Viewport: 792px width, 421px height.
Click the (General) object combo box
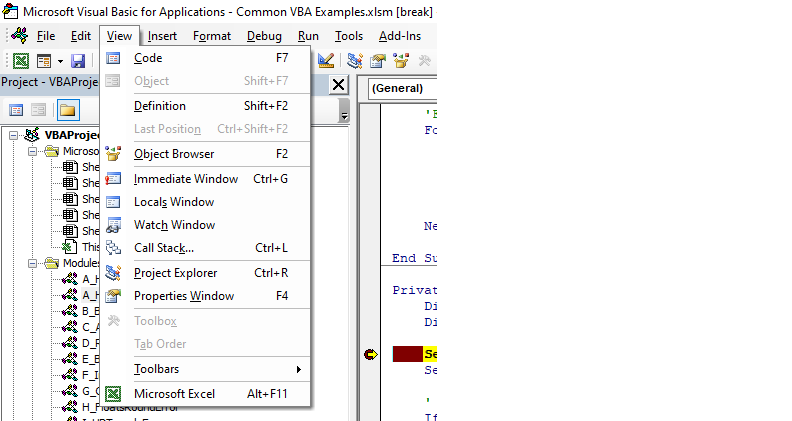(x=402, y=88)
